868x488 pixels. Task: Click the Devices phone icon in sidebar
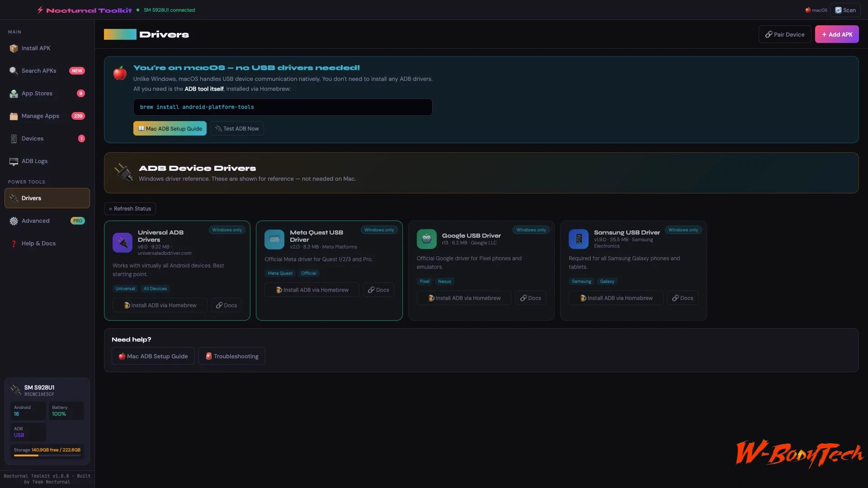coord(14,139)
